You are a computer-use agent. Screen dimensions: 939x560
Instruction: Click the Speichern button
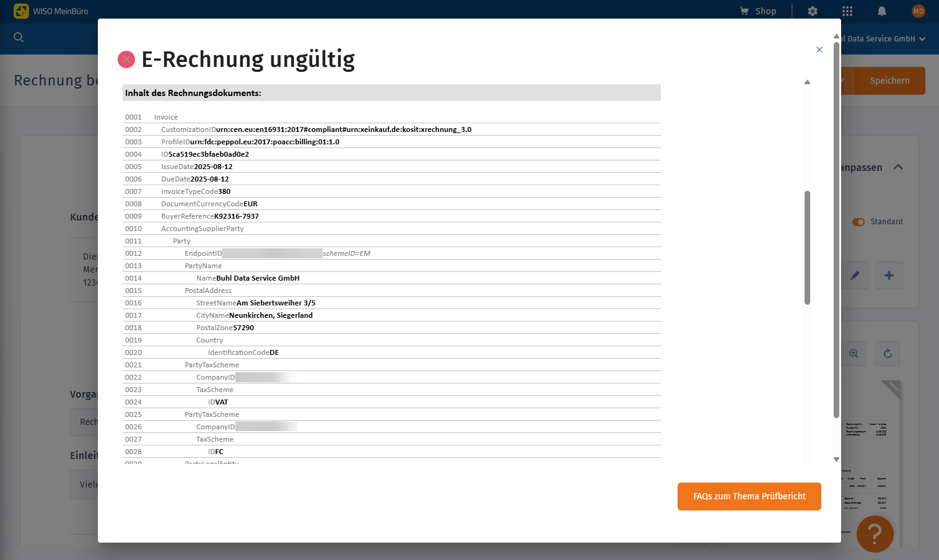(x=889, y=81)
